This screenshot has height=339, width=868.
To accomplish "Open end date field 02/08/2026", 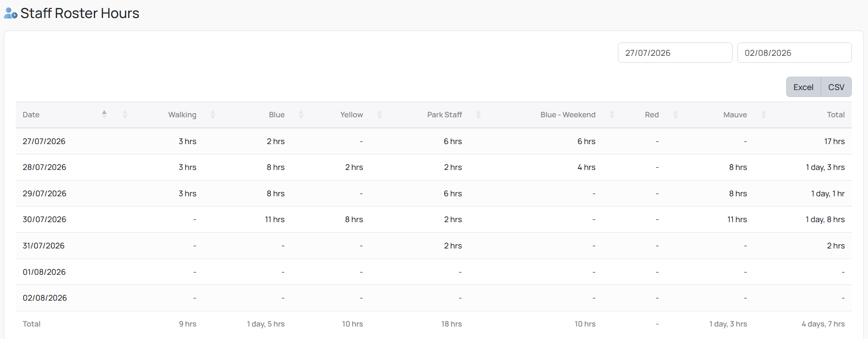I will click(x=794, y=53).
